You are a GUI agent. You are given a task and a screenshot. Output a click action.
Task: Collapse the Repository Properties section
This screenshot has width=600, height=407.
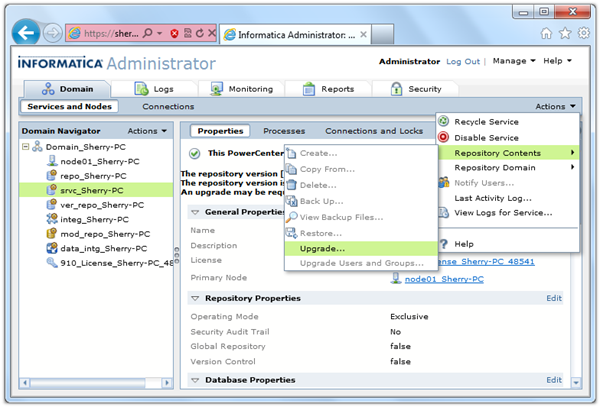[195, 298]
